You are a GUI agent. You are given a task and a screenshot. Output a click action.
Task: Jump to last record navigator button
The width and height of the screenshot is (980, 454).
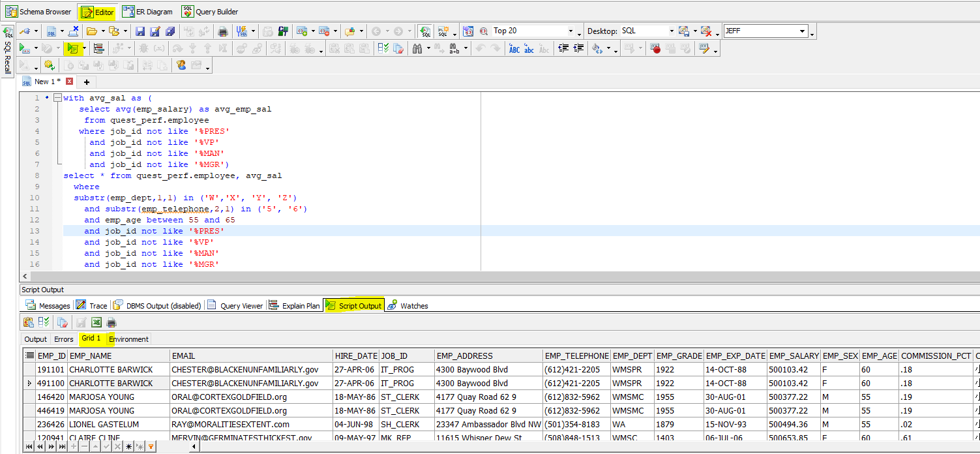point(62,447)
